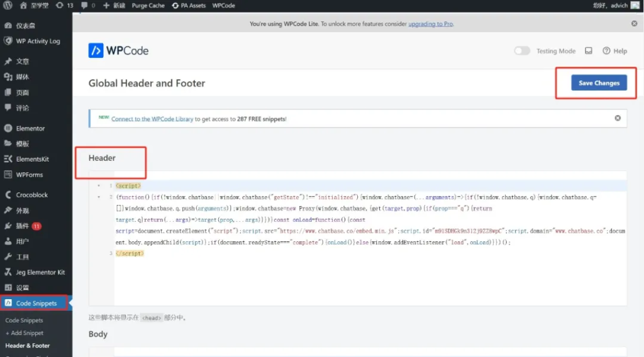Toggle Testing Mode switch
This screenshot has height=357, width=644.
(522, 50)
